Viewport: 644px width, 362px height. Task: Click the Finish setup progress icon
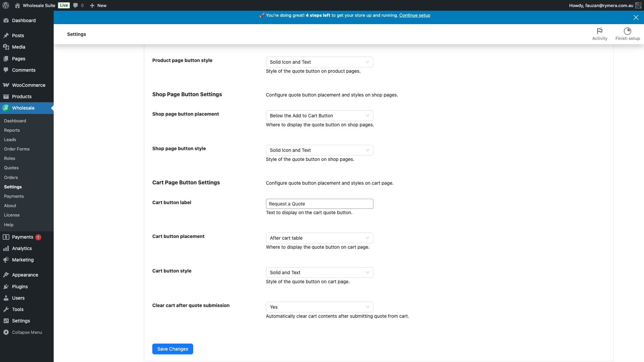click(627, 31)
